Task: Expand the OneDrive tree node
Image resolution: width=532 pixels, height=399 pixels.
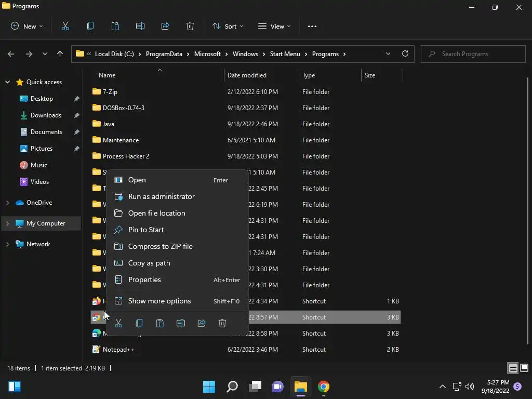Action: 7,203
